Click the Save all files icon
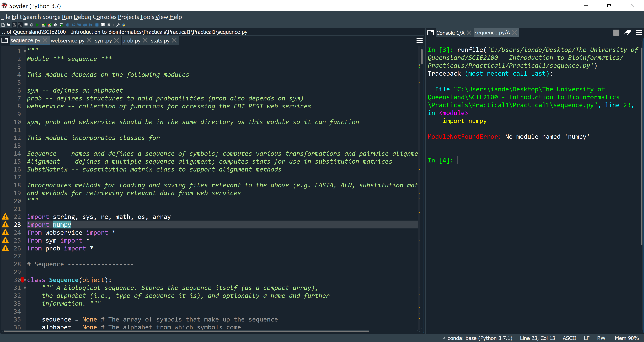 [x=20, y=25]
